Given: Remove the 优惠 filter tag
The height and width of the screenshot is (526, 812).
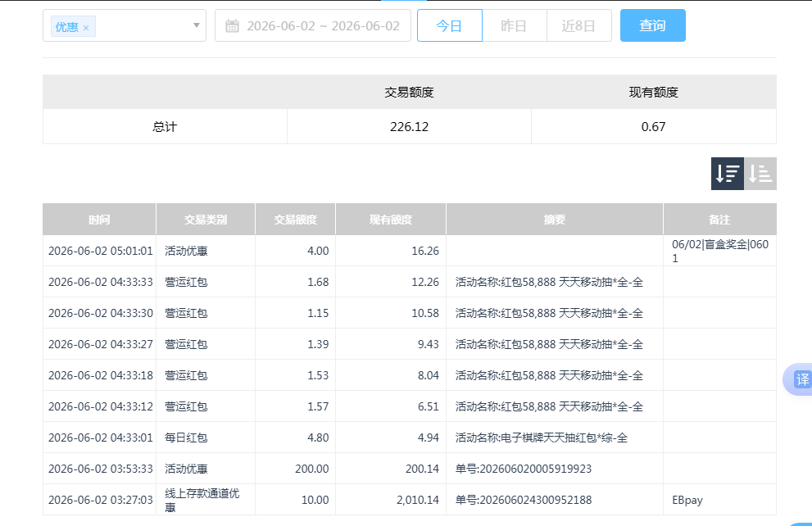Looking at the screenshot, I should (86, 28).
